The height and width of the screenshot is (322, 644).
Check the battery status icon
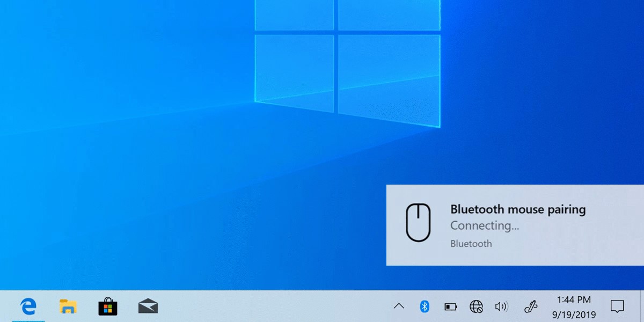coord(450,307)
